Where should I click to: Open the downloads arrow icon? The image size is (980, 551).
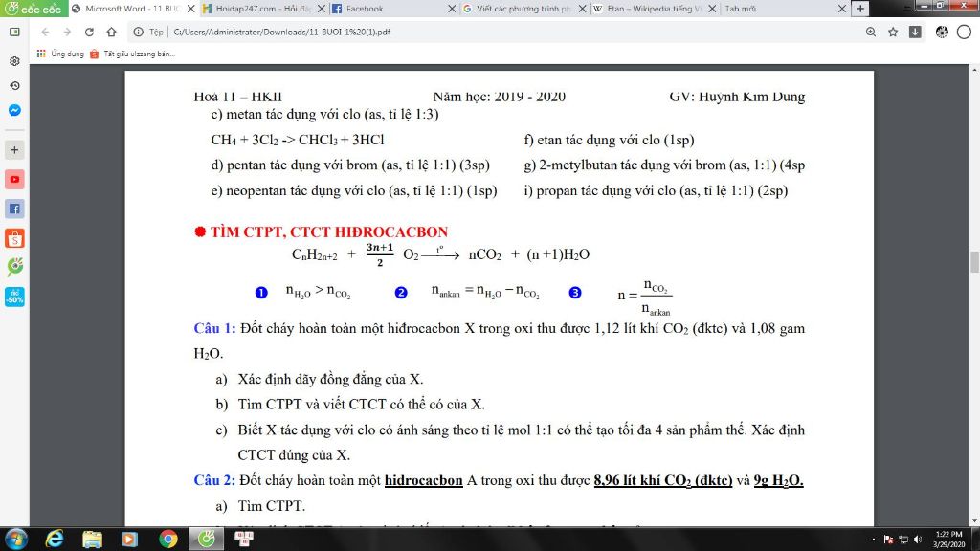coord(915,32)
